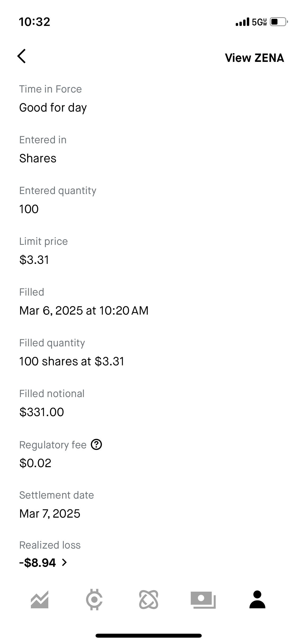
Task: Tap the cellular signal strength icon
Action: [242, 22]
